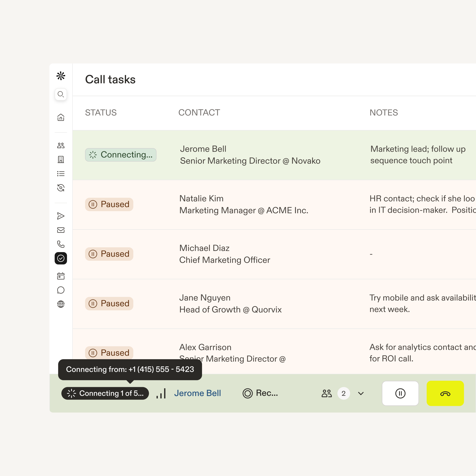Open Jerome Bell link in call bar
The image size is (476, 476).
[x=198, y=393]
